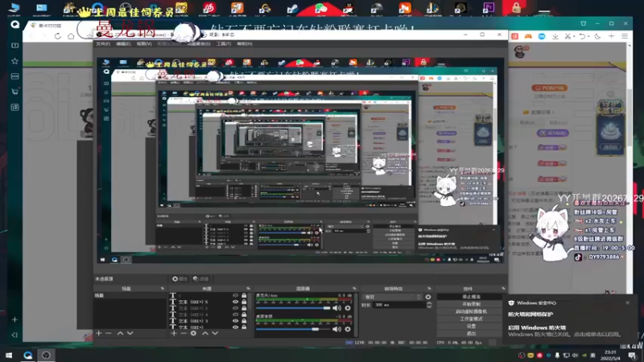Image resolution: width=644 pixels, height=362 pixels.
Task: Open browser downloads icon
Action: tap(555, 36)
